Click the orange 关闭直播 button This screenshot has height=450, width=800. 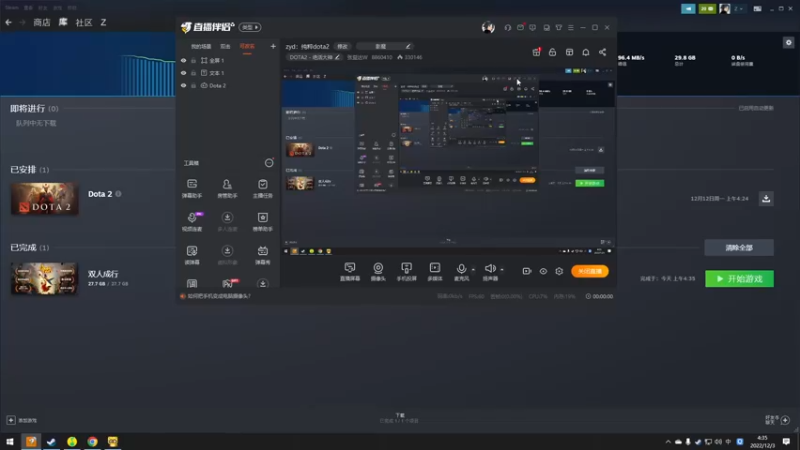pos(590,271)
